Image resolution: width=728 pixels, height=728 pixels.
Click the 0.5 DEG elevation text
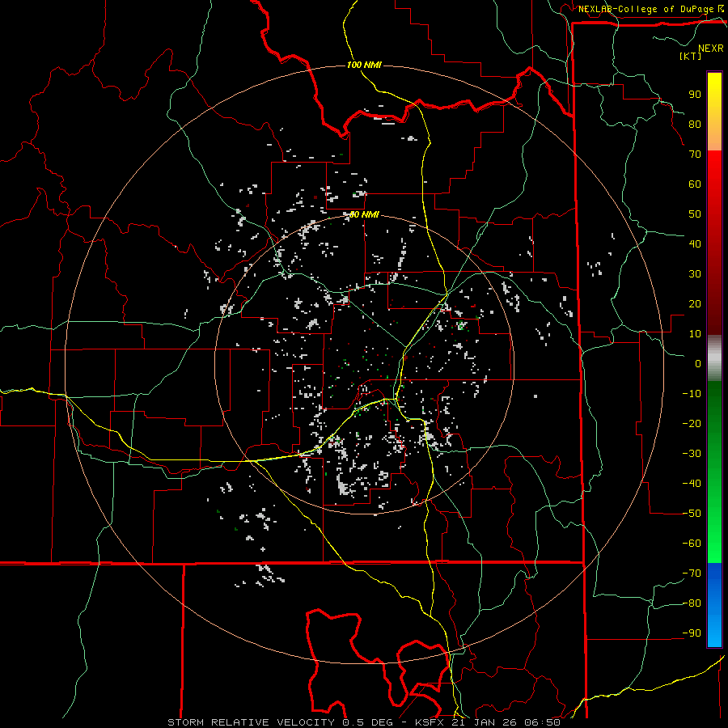click(368, 722)
